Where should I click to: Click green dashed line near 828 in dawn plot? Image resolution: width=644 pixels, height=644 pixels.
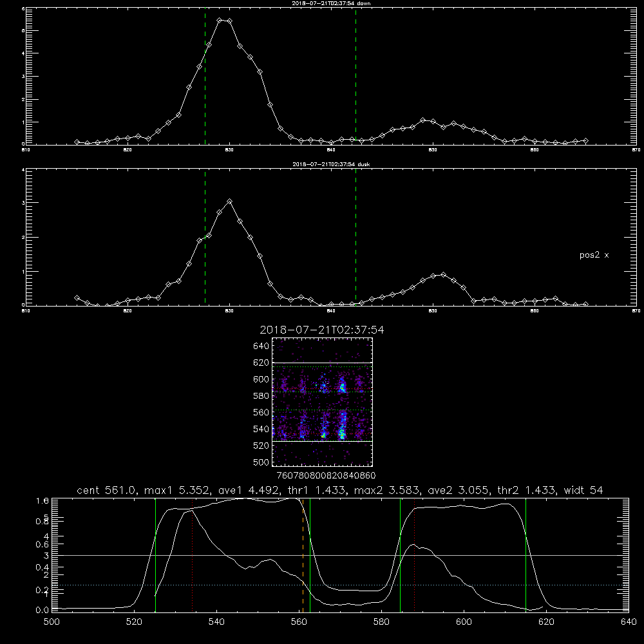205,77
